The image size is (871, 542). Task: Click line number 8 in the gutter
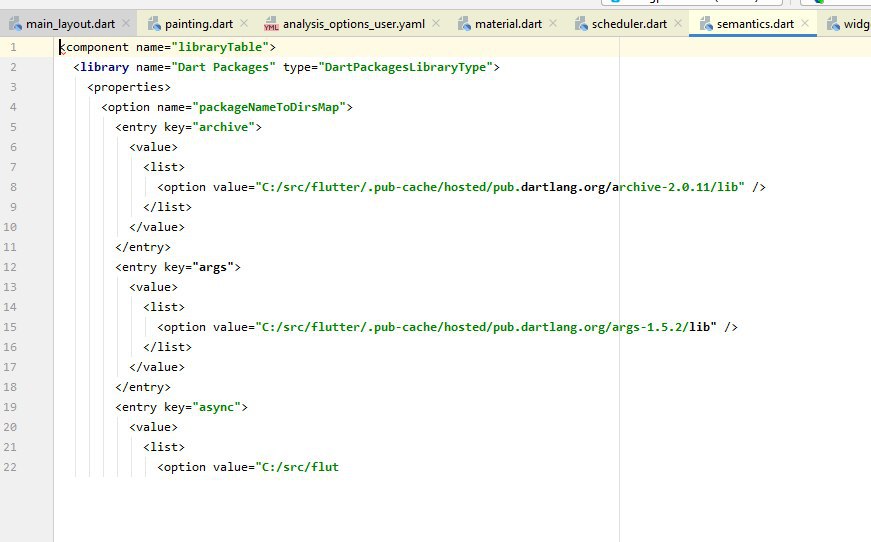[x=13, y=187]
